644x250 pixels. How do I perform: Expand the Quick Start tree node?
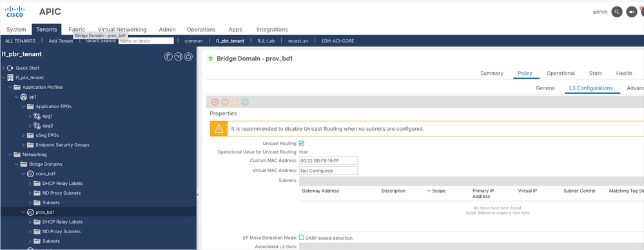tap(4, 68)
